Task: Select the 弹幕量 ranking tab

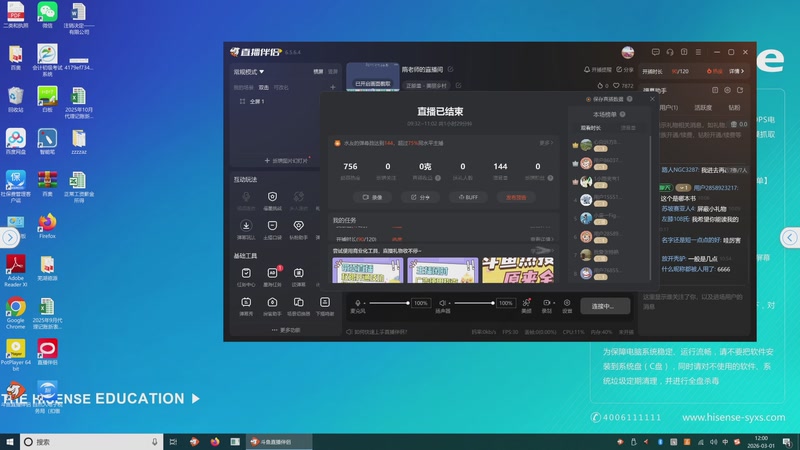Action: coord(628,128)
